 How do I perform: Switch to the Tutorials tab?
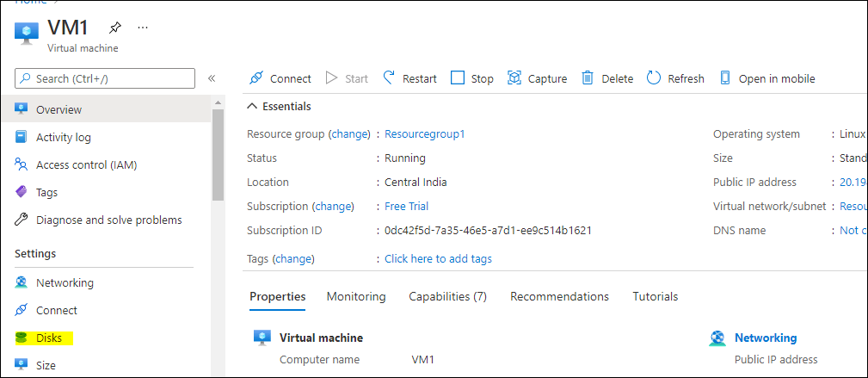click(x=656, y=296)
